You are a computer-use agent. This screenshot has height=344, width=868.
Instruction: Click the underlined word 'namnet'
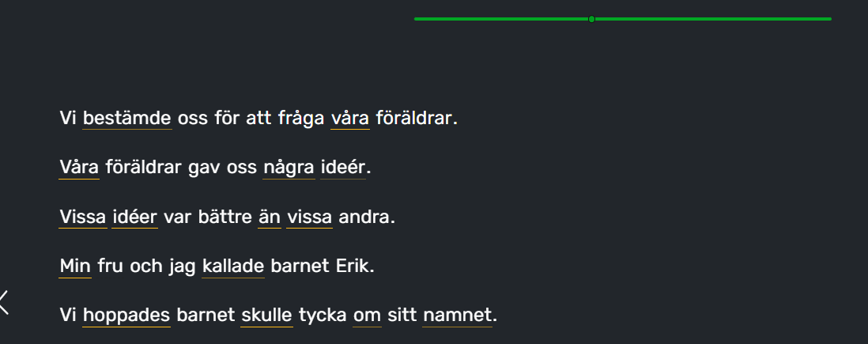point(457,316)
